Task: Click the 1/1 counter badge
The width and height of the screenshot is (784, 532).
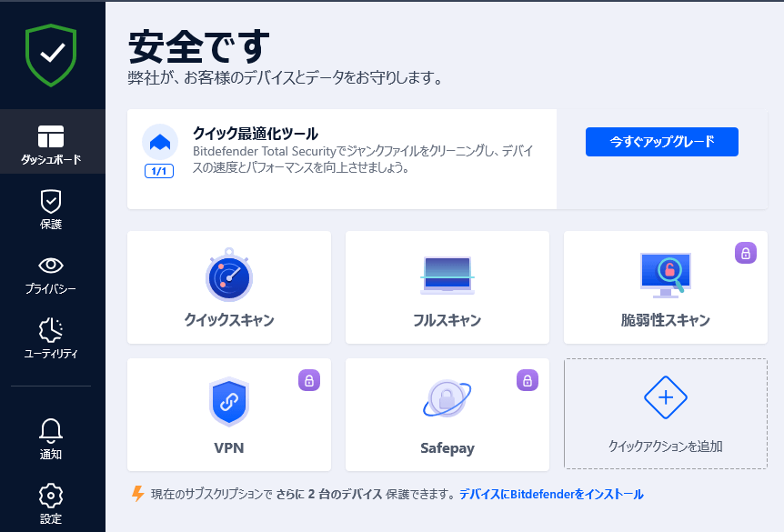Action: [x=158, y=171]
